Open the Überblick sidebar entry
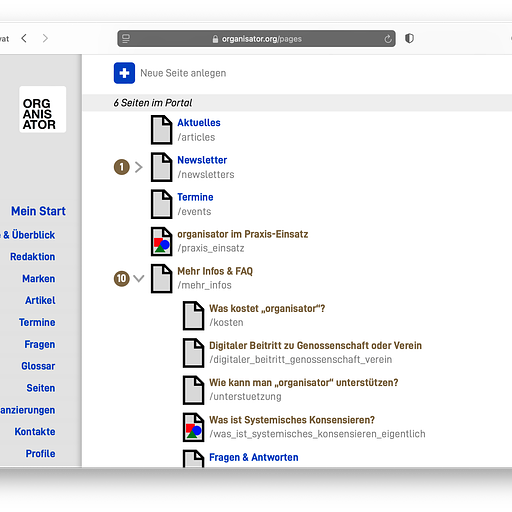The width and height of the screenshot is (512, 512). tap(29, 235)
